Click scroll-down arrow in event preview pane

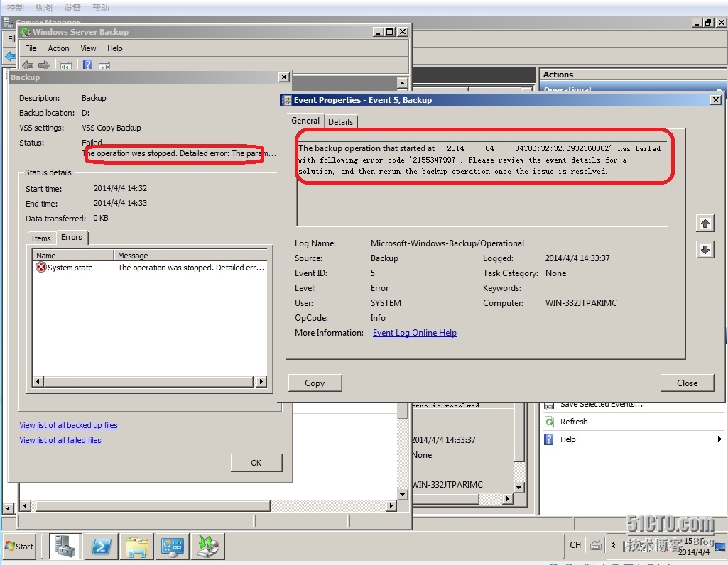pyautogui.click(x=519, y=487)
